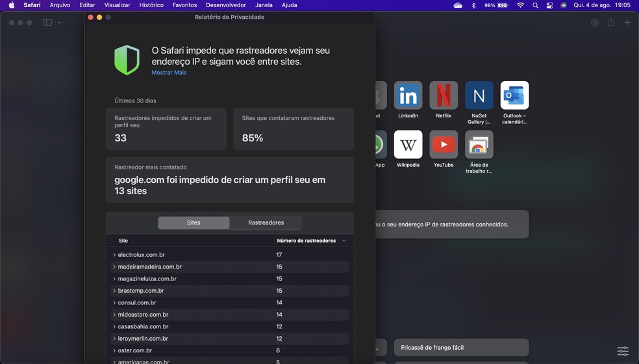Click the tracker count 17 for electrolux
The height and width of the screenshot is (364, 639).
[x=279, y=255]
